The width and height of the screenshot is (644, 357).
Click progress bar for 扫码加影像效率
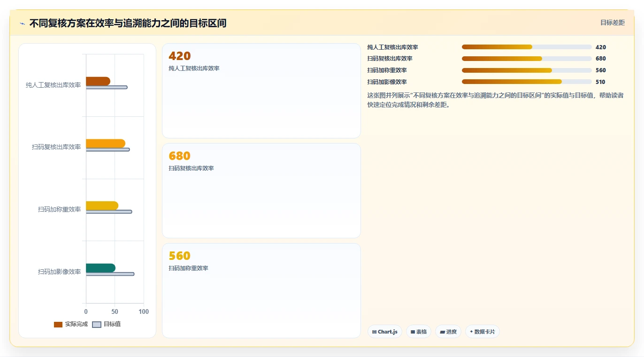tap(527, 82)
